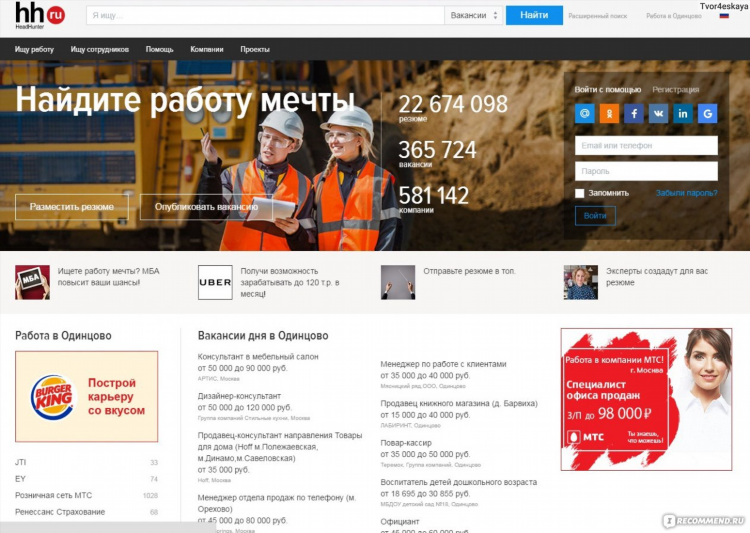750x533 pixels.
Task: Toggle the Запомнить checkbox
Action: coord(580,193)
